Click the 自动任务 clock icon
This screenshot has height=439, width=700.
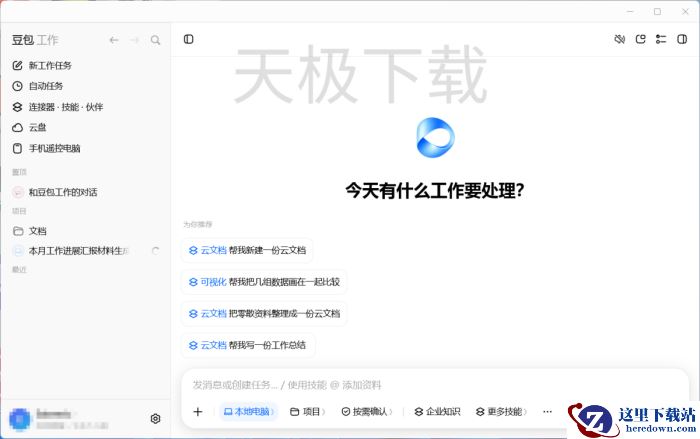point(17,86)
